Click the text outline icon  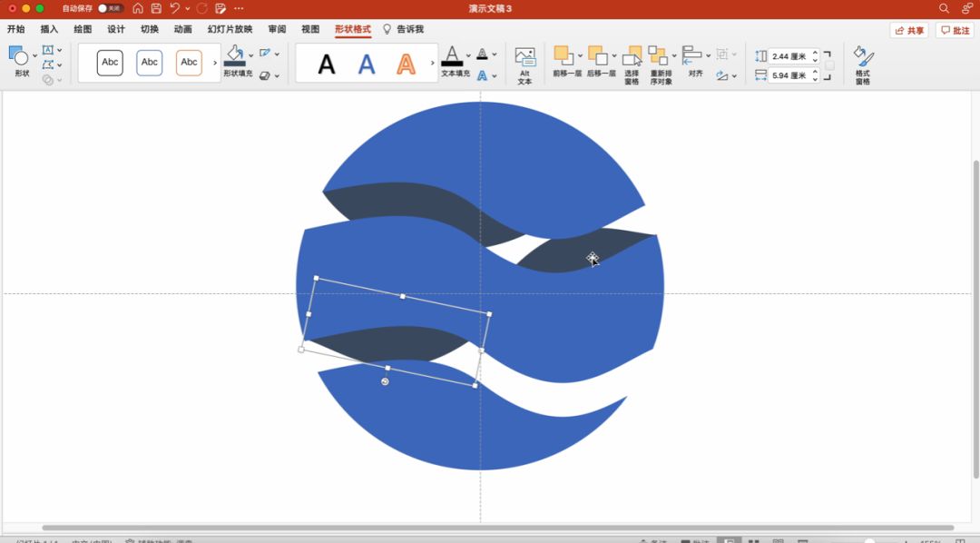click(x=482, y=54)
